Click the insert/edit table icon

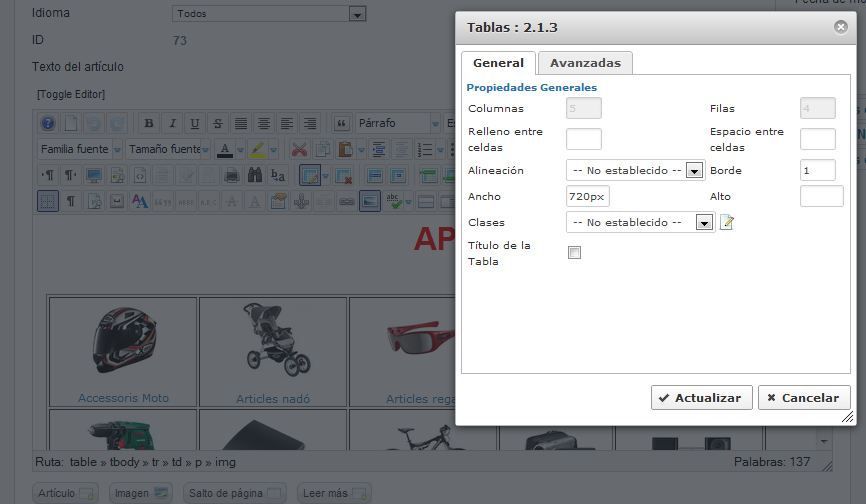[x=310, y=176]
